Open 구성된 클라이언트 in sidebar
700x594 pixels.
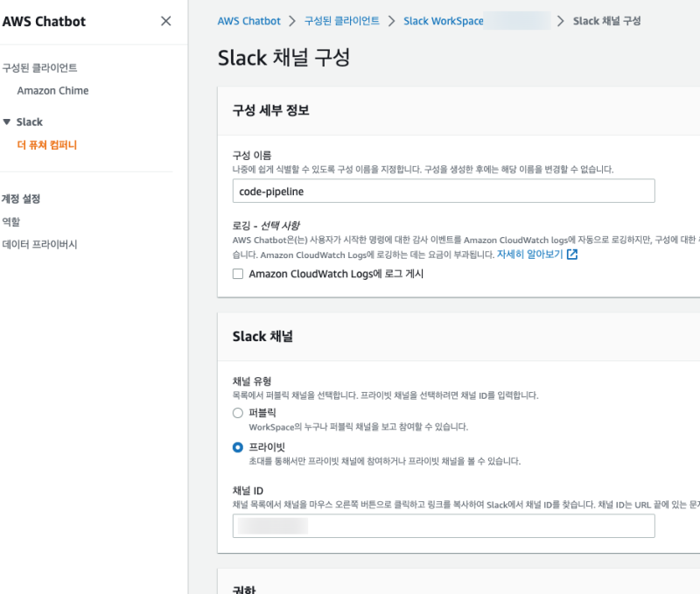[39, 68]
